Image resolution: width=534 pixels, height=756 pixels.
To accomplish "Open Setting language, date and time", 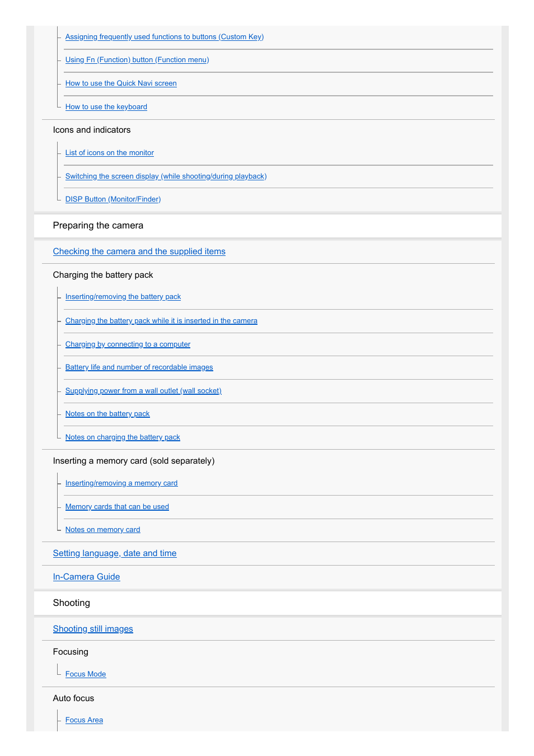I will [x=115, y=553].
